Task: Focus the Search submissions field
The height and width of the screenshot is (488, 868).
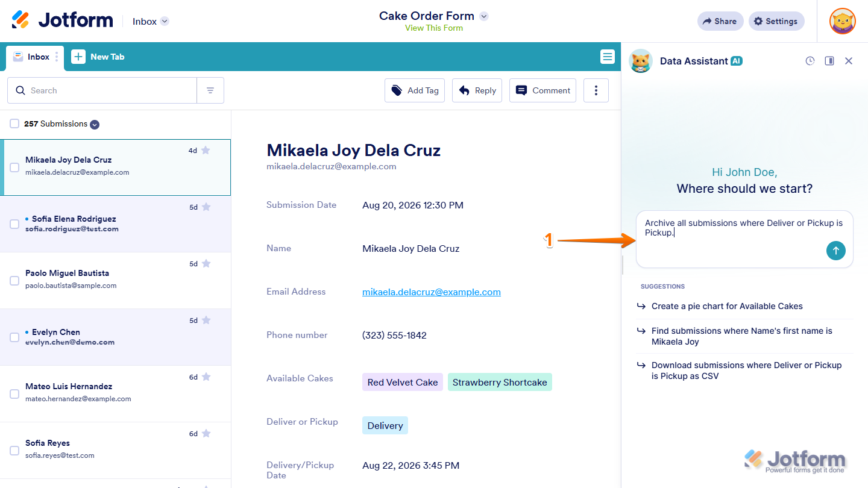Action: tap(102, 90)
